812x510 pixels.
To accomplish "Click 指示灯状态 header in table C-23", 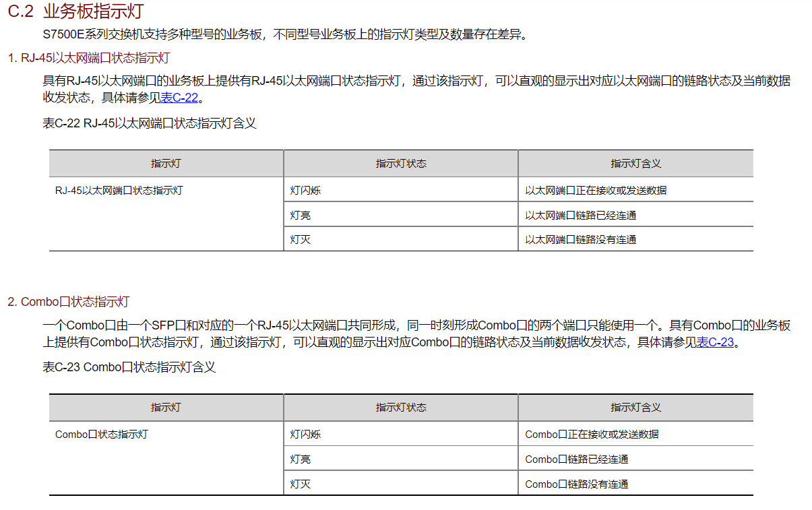I will (x=401, y=408).
